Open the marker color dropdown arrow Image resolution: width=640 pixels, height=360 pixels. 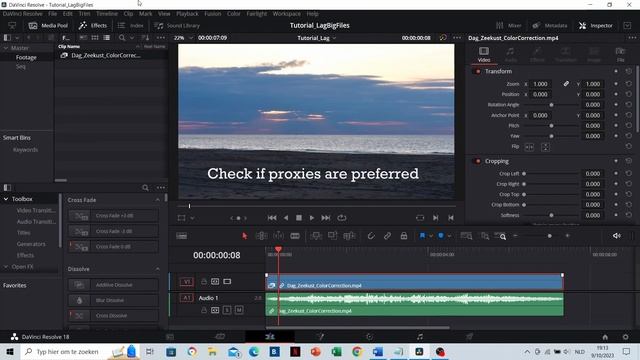[x=449, y=236]
